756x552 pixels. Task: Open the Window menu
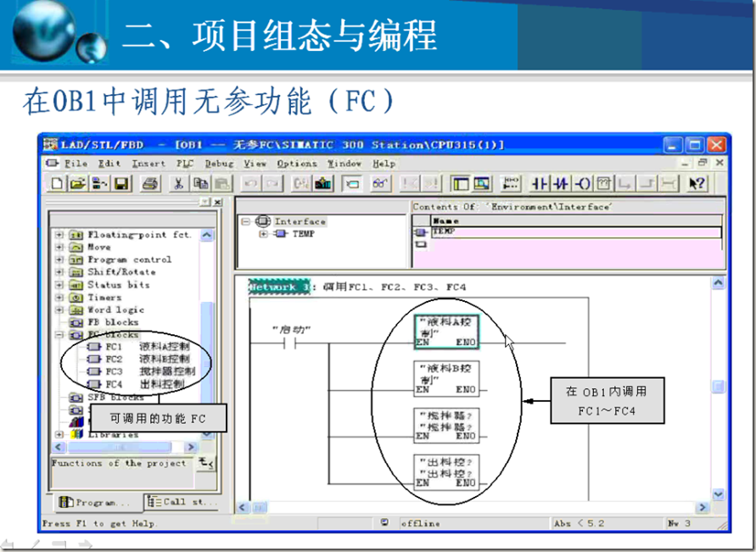click(x=344, y=164)
